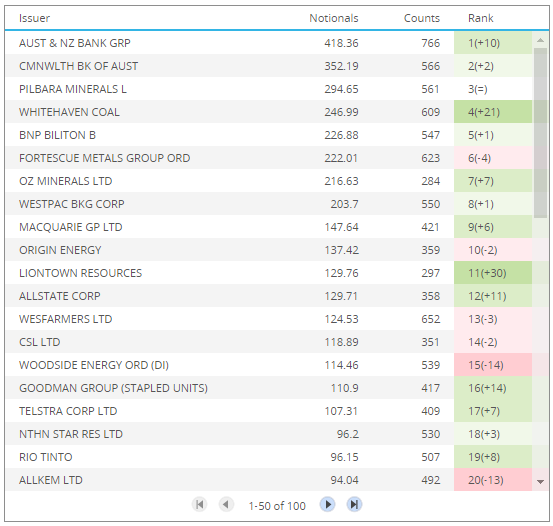
Task: Click the vertical scrollbar thumb
Action: [540, 133]
